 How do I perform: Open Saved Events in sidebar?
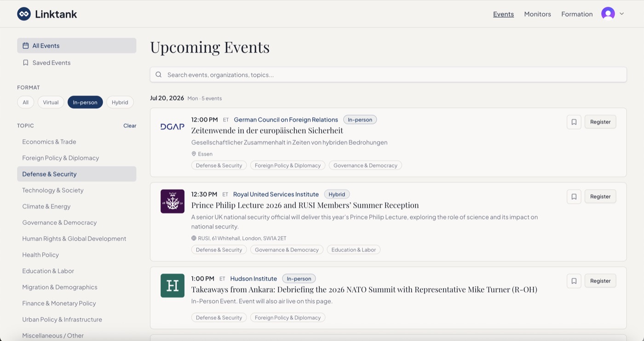[77, 63]
